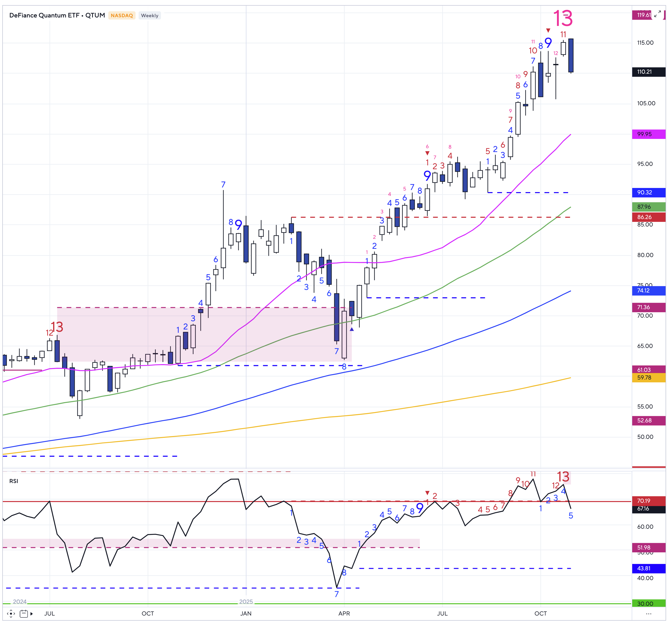Click the green 30.00 RSI level label
672x624 pixels.
pos(648,603)
